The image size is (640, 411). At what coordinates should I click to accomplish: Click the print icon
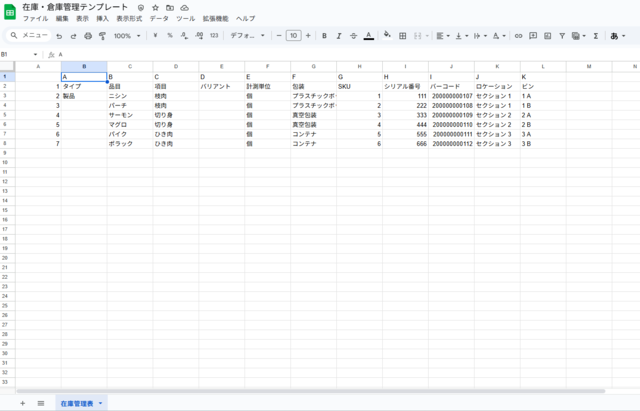88,36
